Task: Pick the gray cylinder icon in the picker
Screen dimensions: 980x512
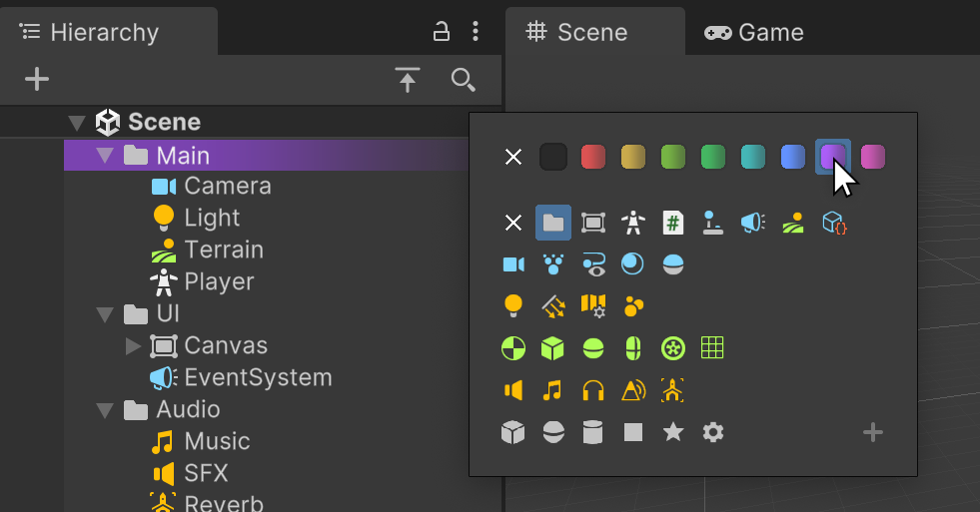Action: (x=592, y=432)
